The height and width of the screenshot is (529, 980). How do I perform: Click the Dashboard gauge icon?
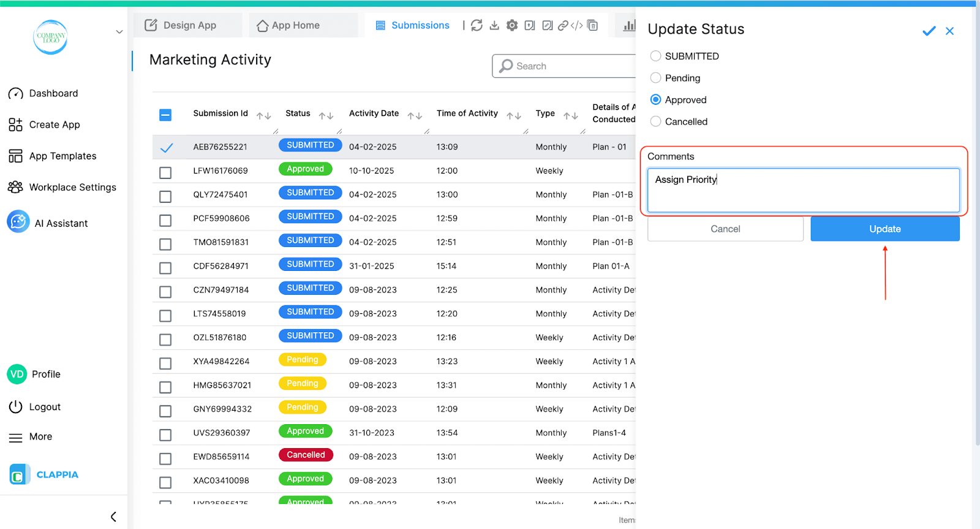coord(16,93)
